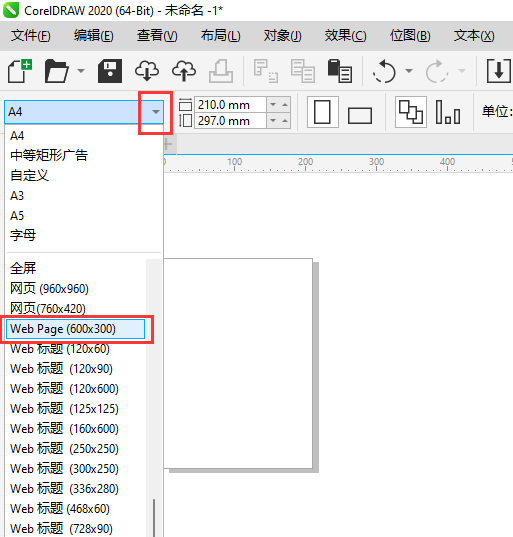The image size is (513, 537).
Task: Click the add document tab plus button
Action: point(168,145)
